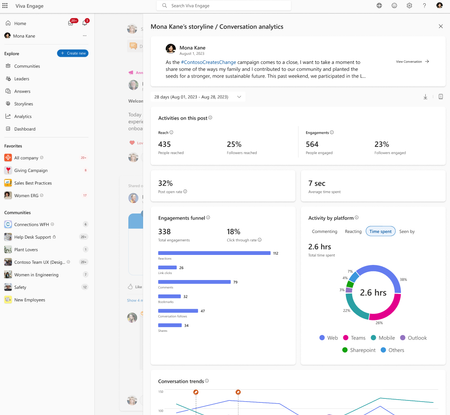Select the Reacting platform tab
Viewport: 450px width, 415px height.
(353, 231)
